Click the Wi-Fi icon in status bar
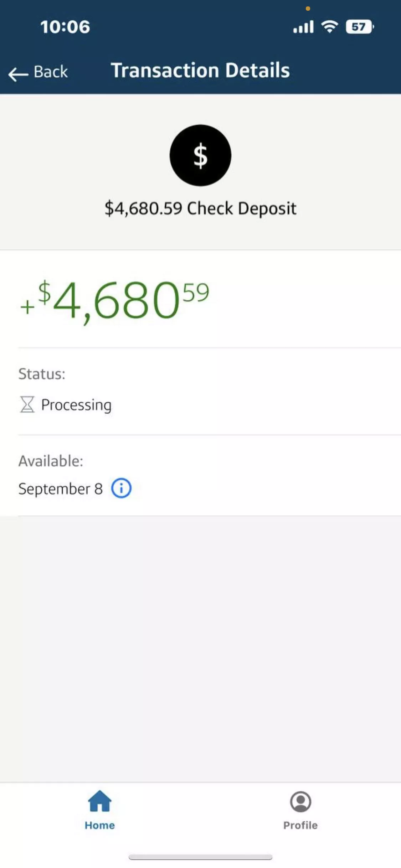Screen dimensions: 401x868 coord(330,26)
